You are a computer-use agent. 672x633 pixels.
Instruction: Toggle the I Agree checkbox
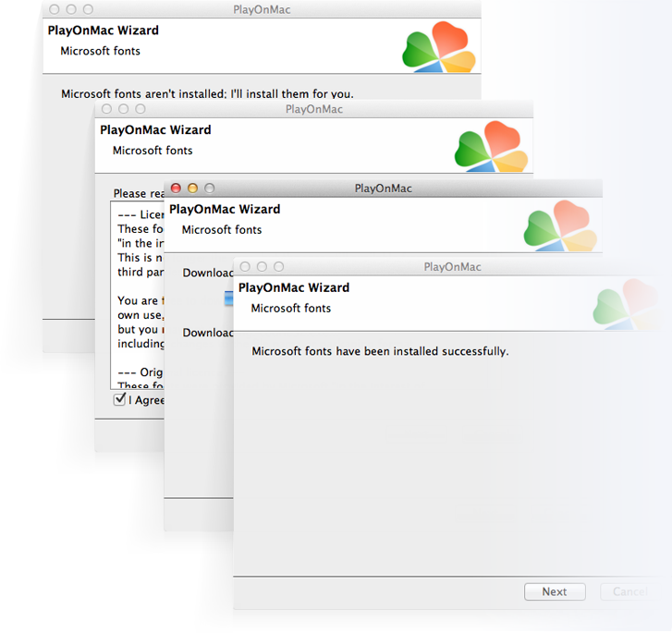click(x=119, y=400)
